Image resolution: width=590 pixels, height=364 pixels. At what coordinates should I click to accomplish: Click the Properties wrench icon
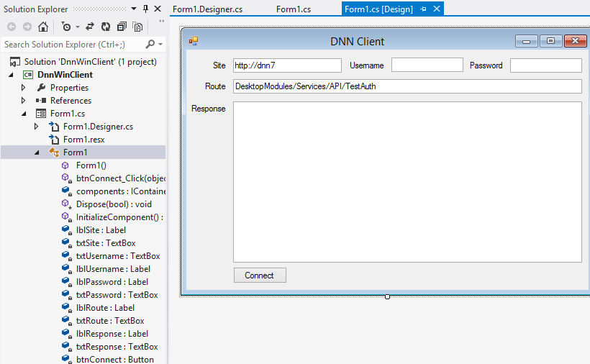41,88
